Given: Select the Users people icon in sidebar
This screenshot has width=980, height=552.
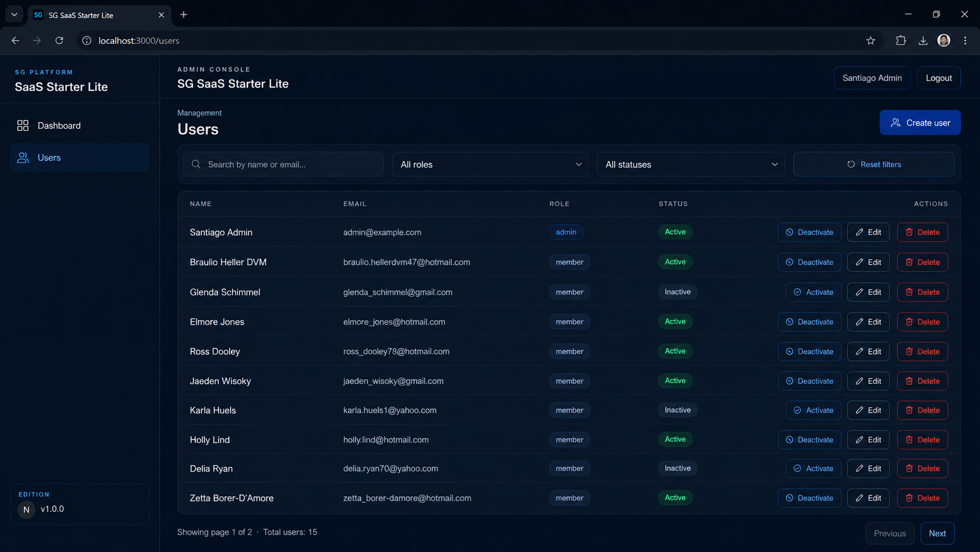Looking at the screenshot, I should (23, 158).
